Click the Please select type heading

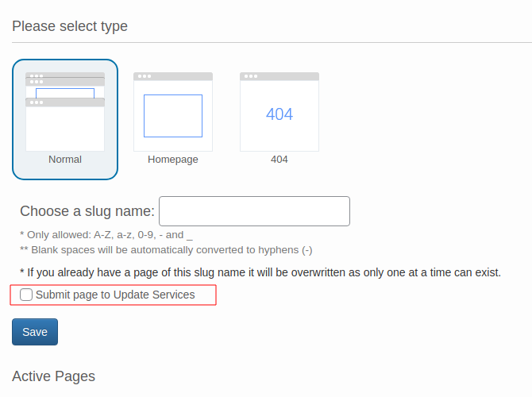click(x=70, y=26)
